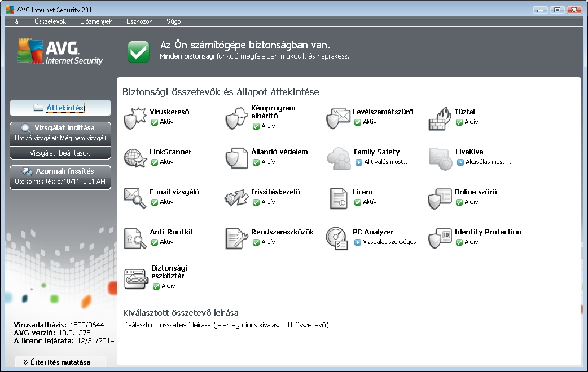Open the Family Safety people icon
The height and width of the screenshot is (372, 588).
pyautogui.click(x=339, y=158)
